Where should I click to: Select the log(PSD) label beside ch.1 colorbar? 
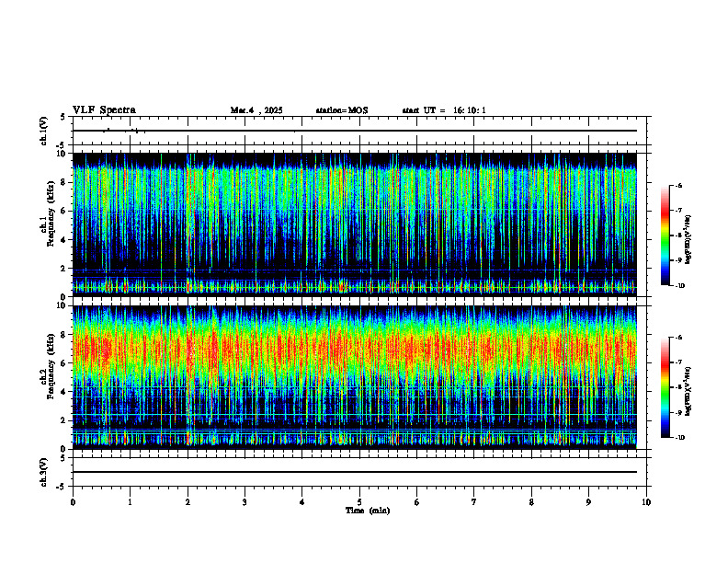(x=688, y=239)
